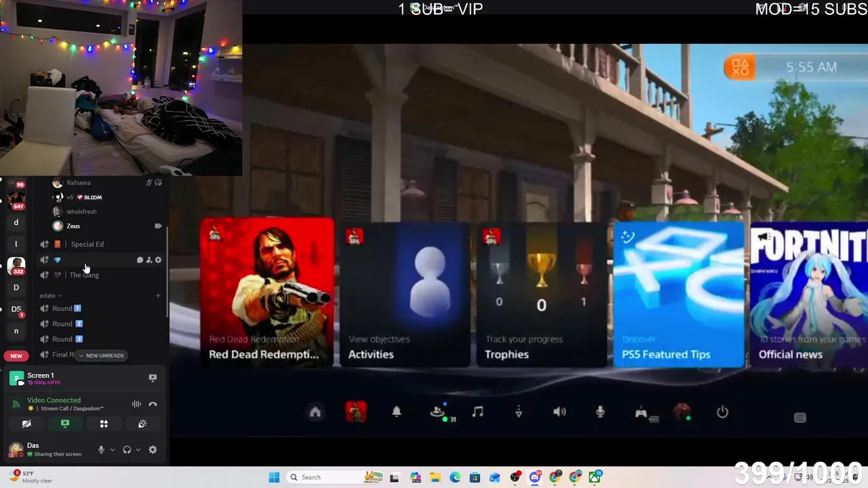Join Round 3 voice channel
The height and width of the screenshot is (488, 868).
[102, 339]
